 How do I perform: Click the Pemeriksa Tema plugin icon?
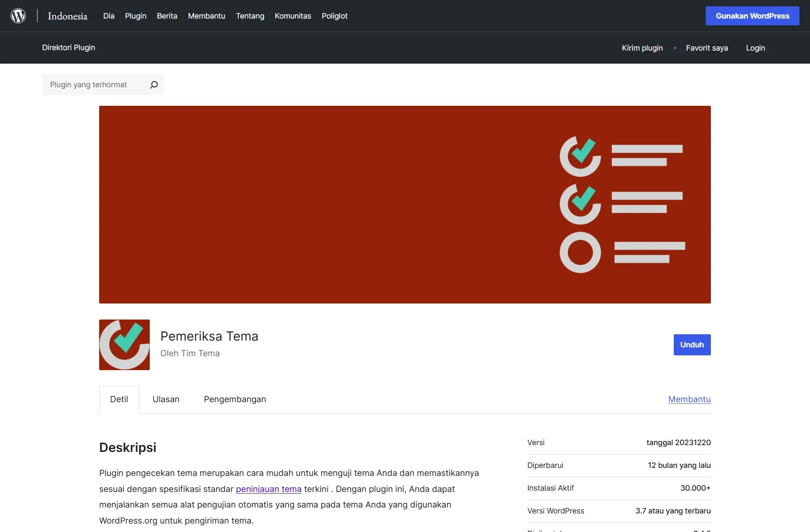(x=124, y=345)
